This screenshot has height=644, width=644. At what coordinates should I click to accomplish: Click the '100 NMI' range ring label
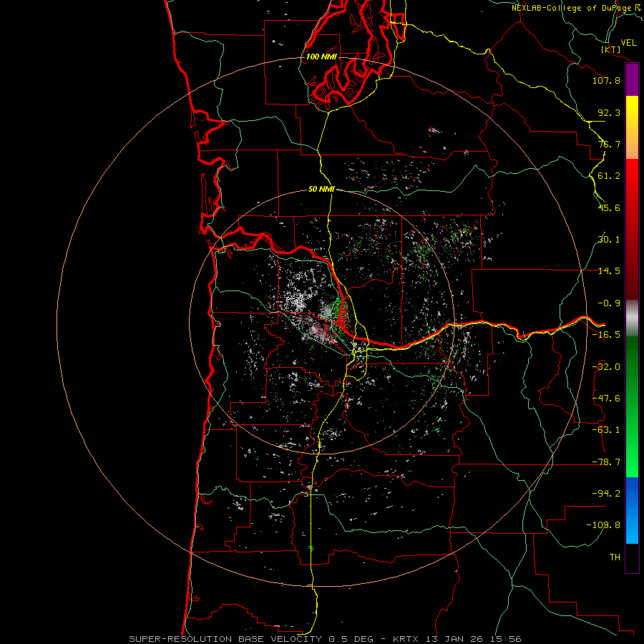[321, 57]
